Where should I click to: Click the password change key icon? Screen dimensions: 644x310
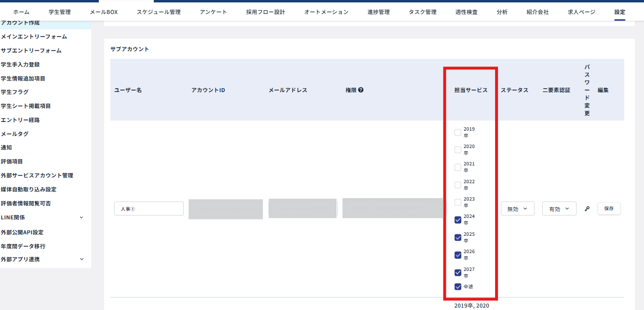[x=587, y=209]
